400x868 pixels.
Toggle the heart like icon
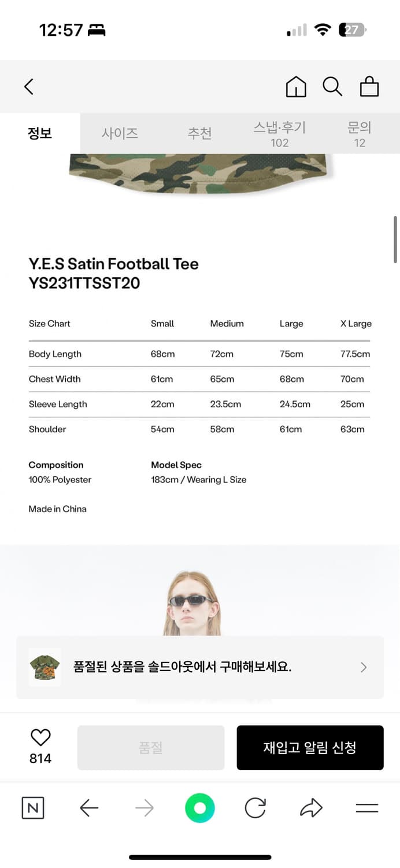(x=40, y=737)
